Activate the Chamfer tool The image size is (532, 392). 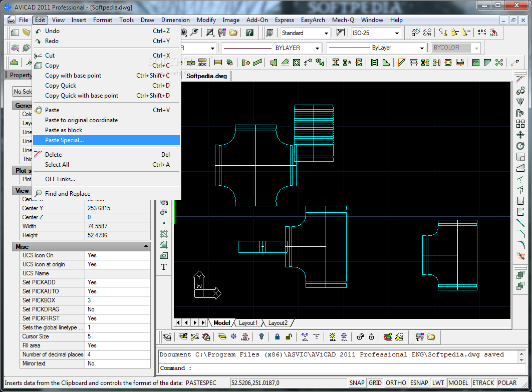click(520, 234)
